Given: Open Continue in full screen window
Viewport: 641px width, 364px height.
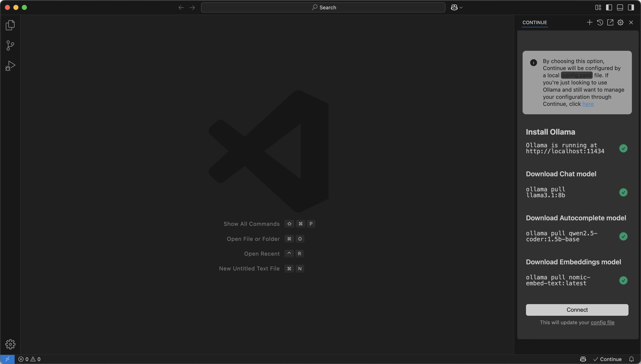Looking at the screenshot, I should point(610,22).
